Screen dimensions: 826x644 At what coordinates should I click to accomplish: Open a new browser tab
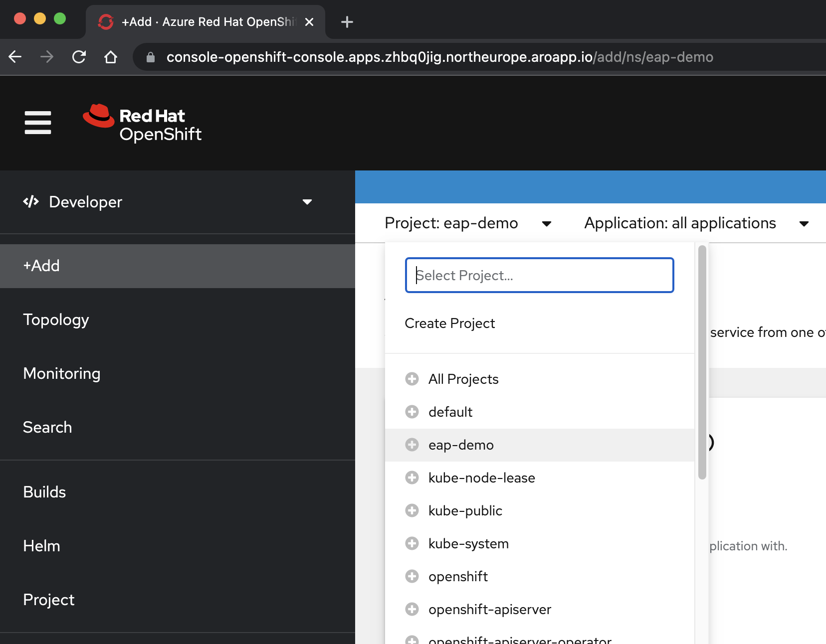click(347, 21)
